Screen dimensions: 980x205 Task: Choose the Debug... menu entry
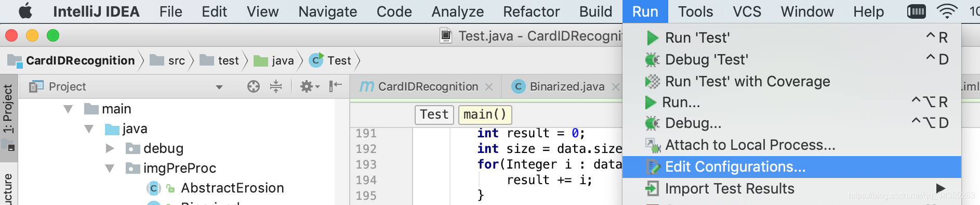click(x=792, y=123)
